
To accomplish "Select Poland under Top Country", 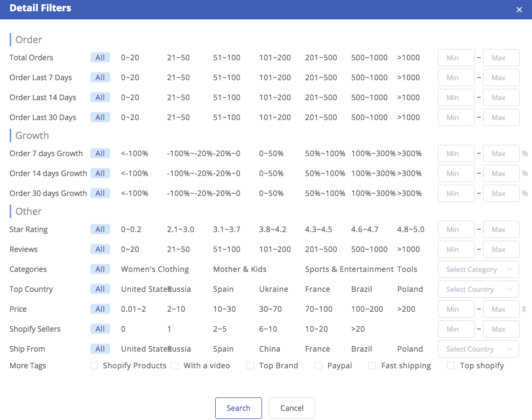I will point(410,289).
